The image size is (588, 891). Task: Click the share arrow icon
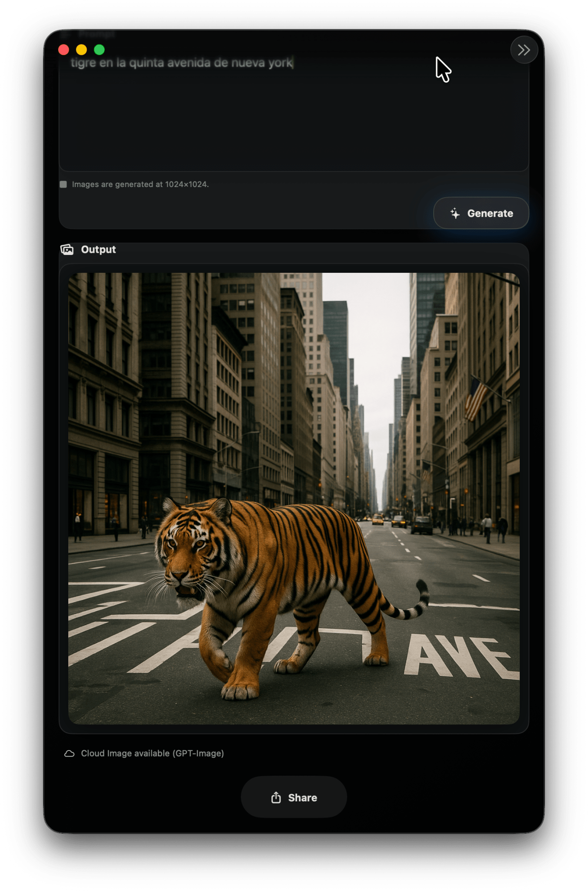pyautogui.click(x=276, y=797)
